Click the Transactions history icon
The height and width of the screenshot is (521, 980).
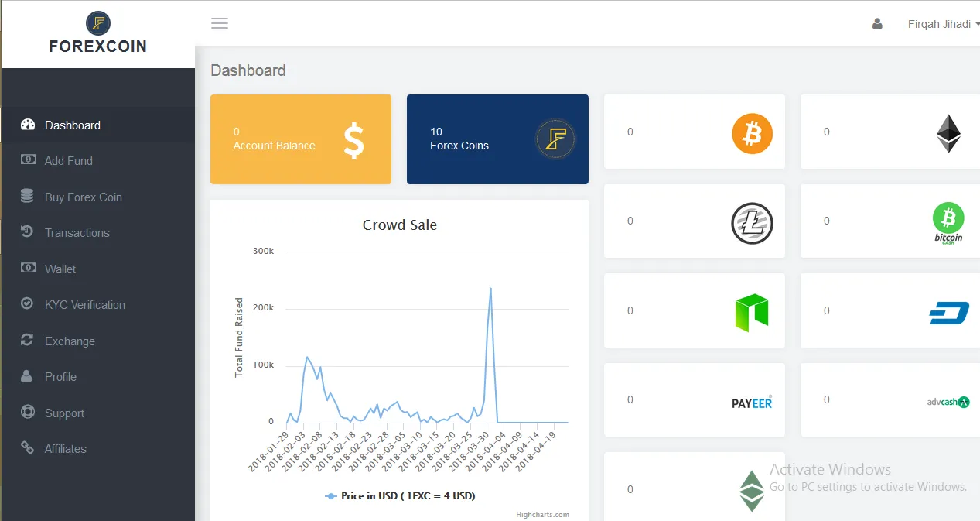pos(27,231)
